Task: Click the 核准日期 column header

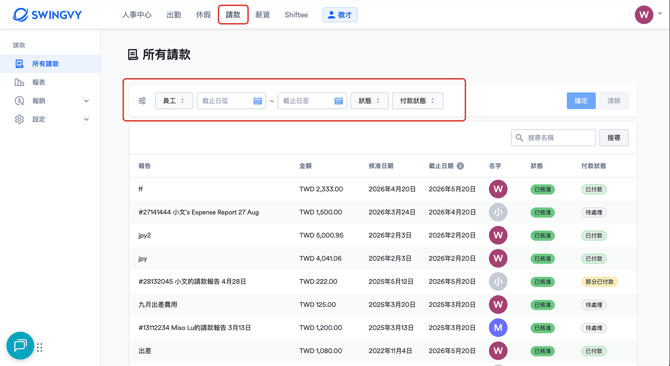Action: coord(381,166)
